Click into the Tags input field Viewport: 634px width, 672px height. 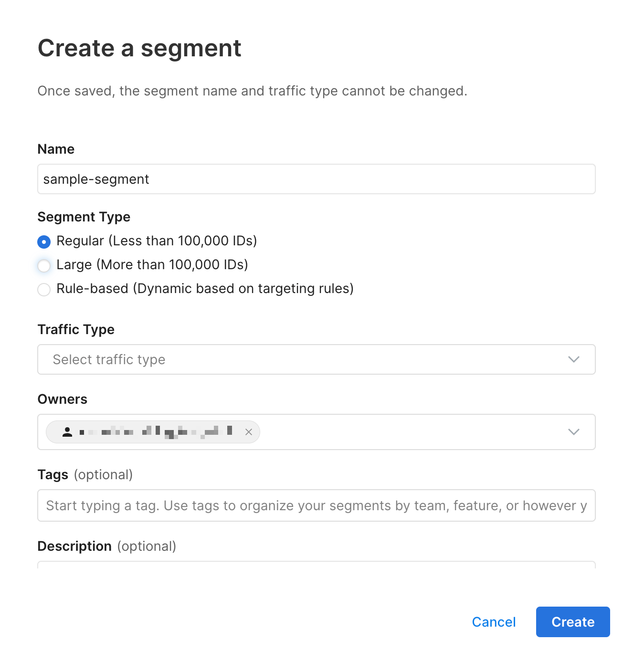pos(316,505)
